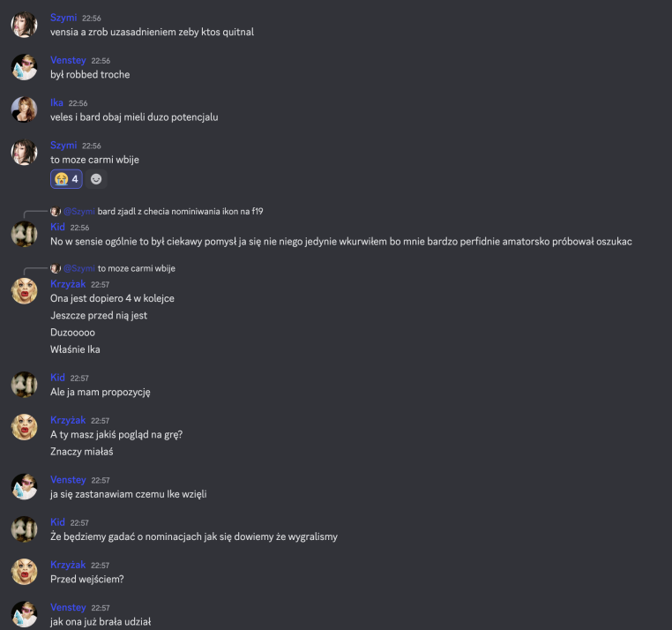Screen dimensions: 672x630
Task: Click the small reply avatar above Krzyżak's message
Action: point(56,268)
